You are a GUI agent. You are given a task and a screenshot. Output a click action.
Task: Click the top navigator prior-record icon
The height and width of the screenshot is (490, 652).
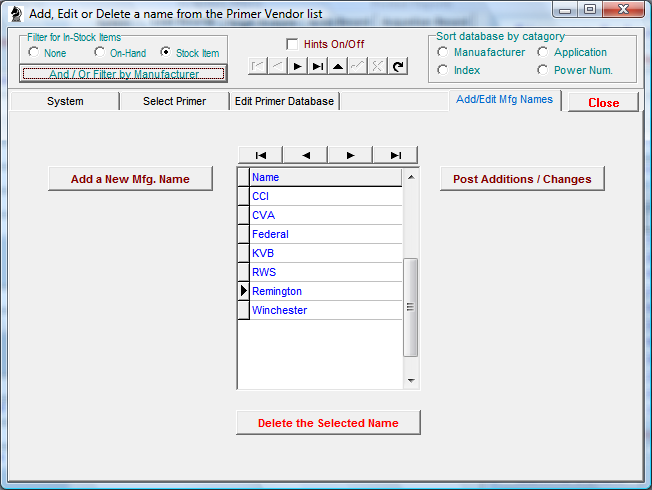pyautogui.click(x=278, y=66)
